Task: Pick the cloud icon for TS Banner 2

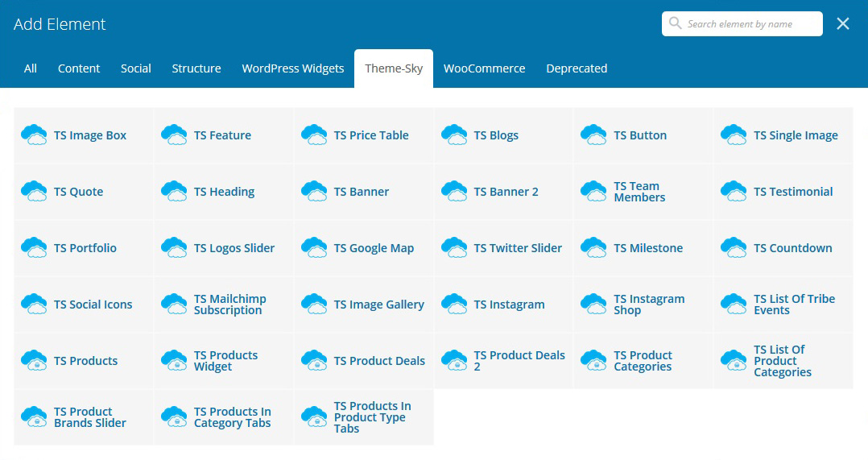Action: (454, 192)
